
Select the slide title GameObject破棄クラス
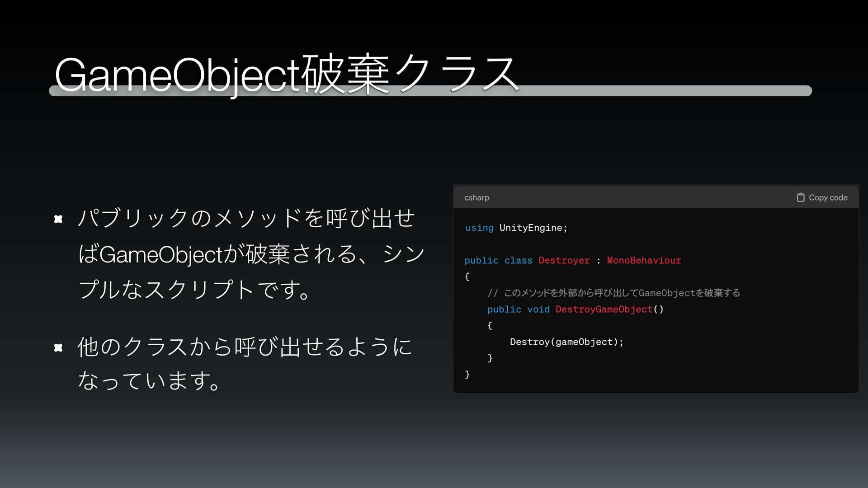(287, 75)
